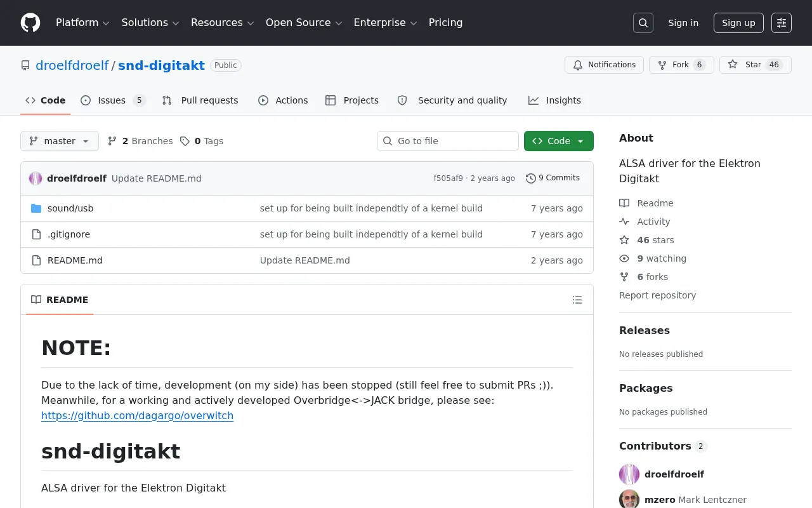Screen dimensions: 812x508
Task: Expand the Platform menu
Action: (82, 23)
